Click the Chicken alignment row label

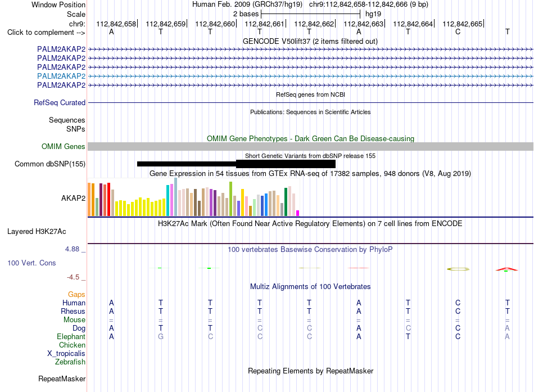[72, 345]
